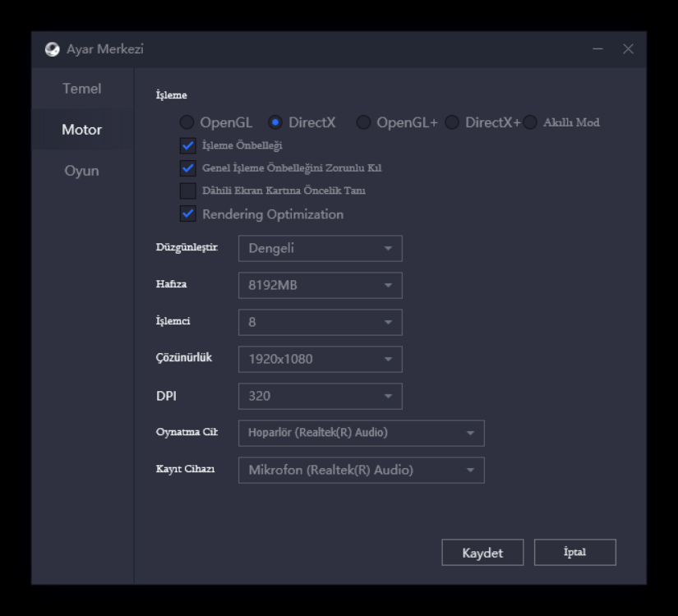Viewport: 678px width, 616px height.
Task: Click the İşleme section heading
Action: (171, 95)
